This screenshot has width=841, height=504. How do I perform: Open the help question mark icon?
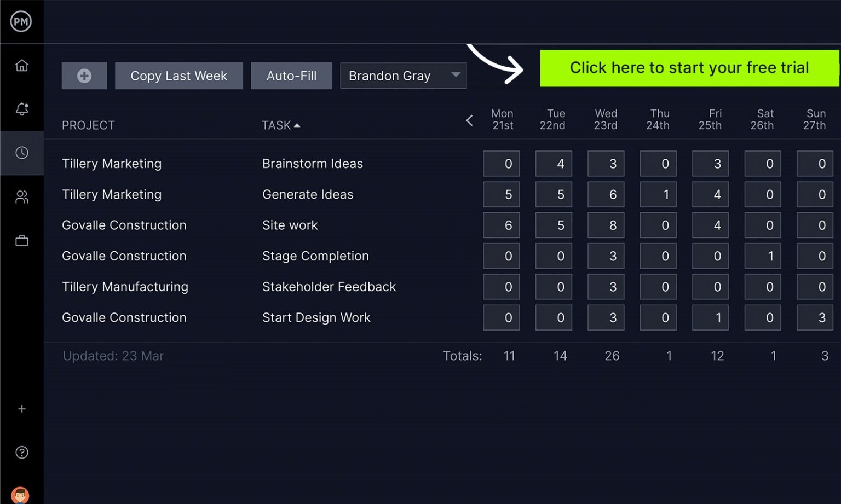(21, 451)
